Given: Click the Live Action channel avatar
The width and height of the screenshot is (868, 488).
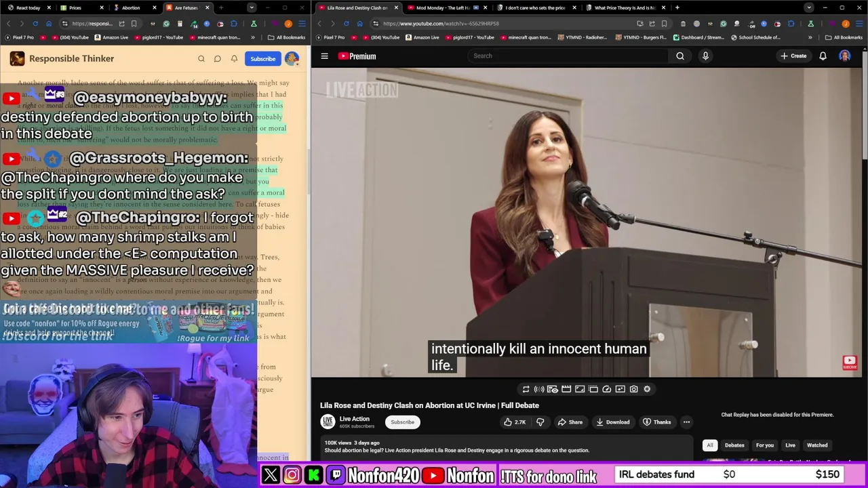Looking at the screenshot, I should [328, 422].
